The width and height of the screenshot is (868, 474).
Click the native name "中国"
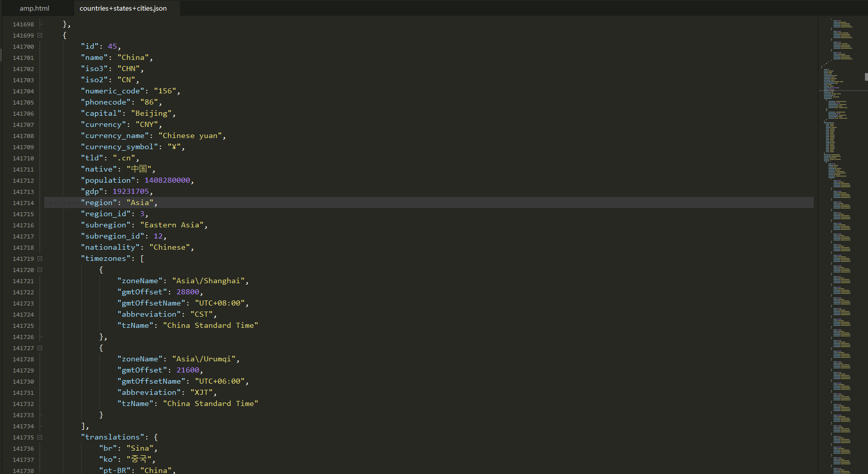click(x=140, y=169)
